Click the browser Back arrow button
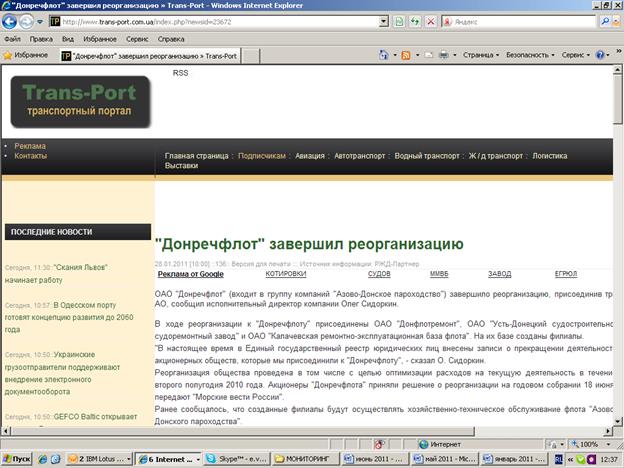 click(x=9, y=21)
